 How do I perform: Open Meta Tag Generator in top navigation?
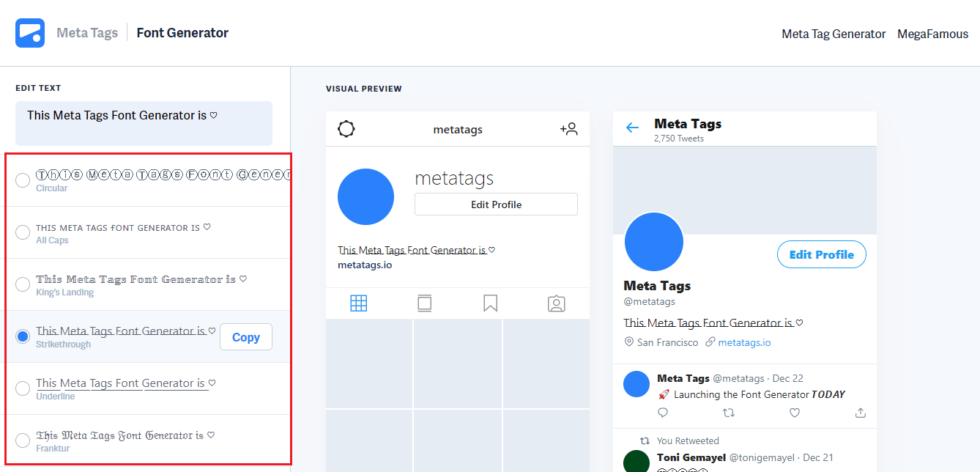834,34
